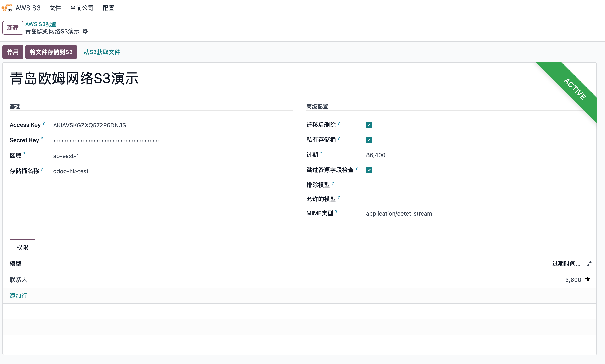605x364 pixels.
Task: Show help tooltip for 过期
Action: (321, 153)
